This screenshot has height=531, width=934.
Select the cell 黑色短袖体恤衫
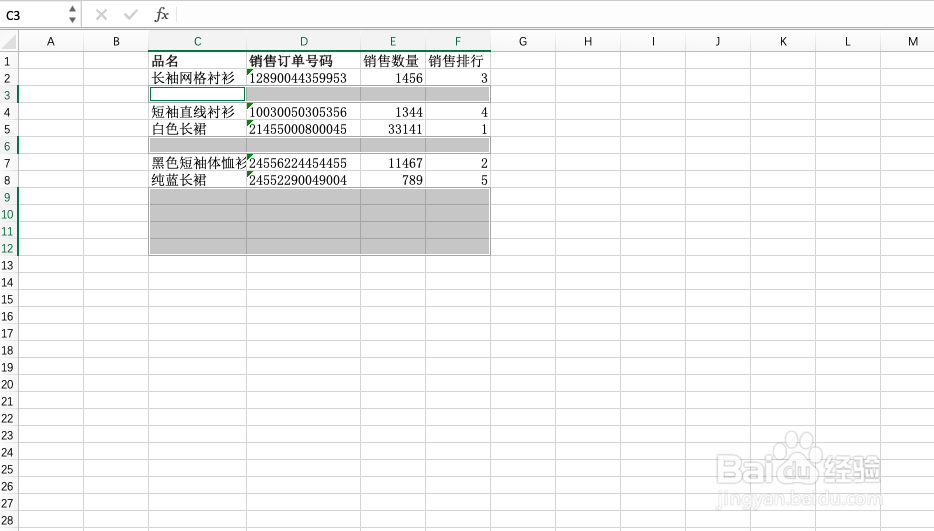click(197, 163)
